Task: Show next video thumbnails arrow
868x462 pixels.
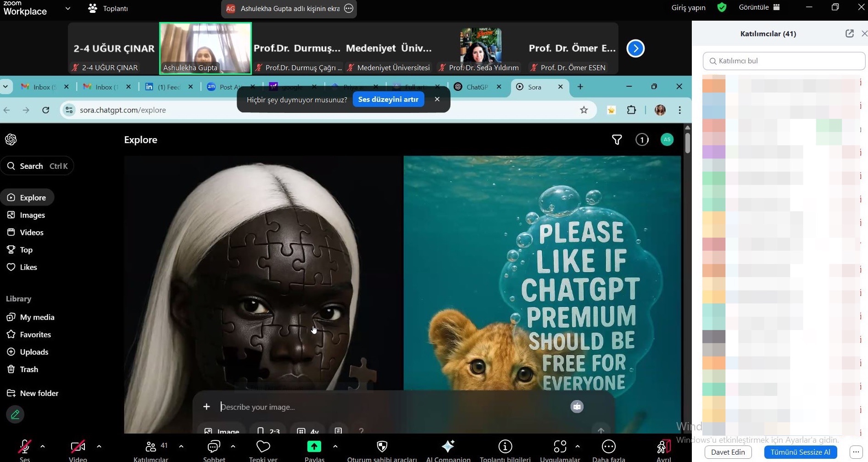Action: pos(635,48)
